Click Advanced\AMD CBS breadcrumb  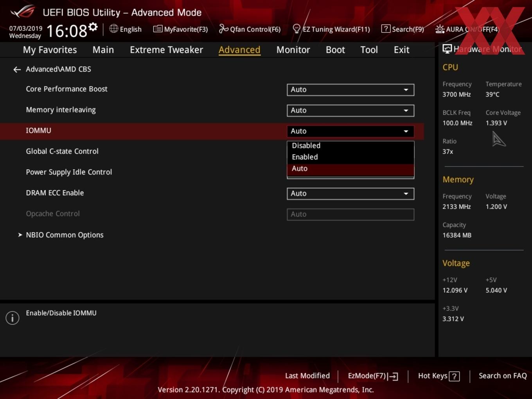(x=58, y=69)
